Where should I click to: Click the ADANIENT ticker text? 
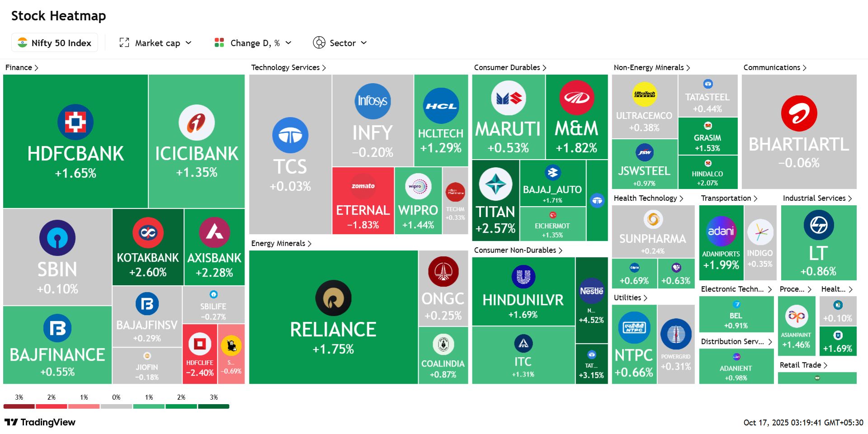[x=736, y=368]
